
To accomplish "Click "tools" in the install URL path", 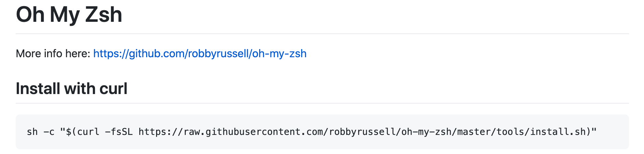I will coord(510,132).
